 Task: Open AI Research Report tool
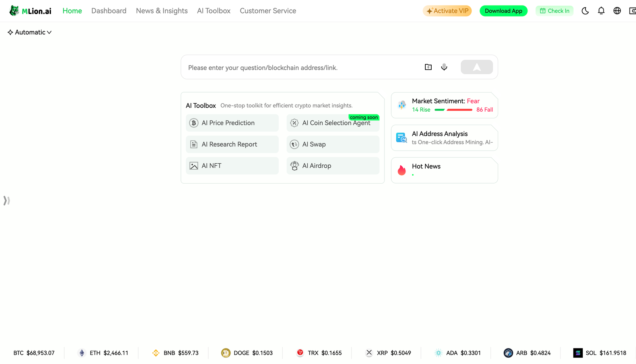(x=232, y=144)
